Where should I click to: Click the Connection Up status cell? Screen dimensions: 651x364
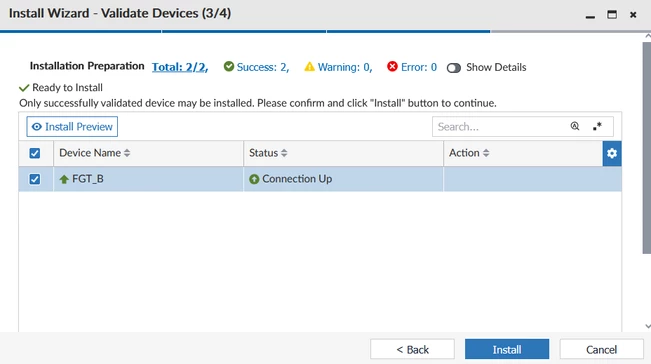click(x=343, y=179)
